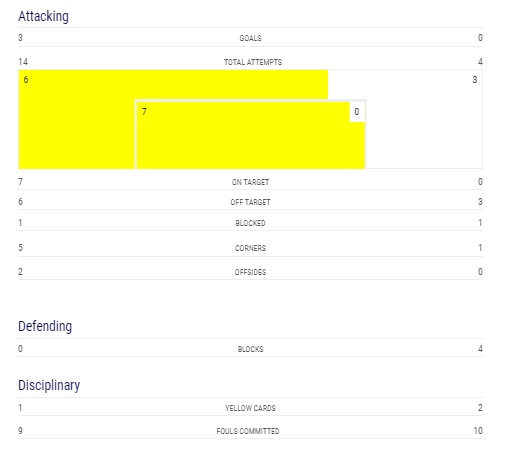This screenshot has height=456, width=525.
Task: Click the OFFSIDES stat label
Action: pyautogui.click(x=250, y=272)
